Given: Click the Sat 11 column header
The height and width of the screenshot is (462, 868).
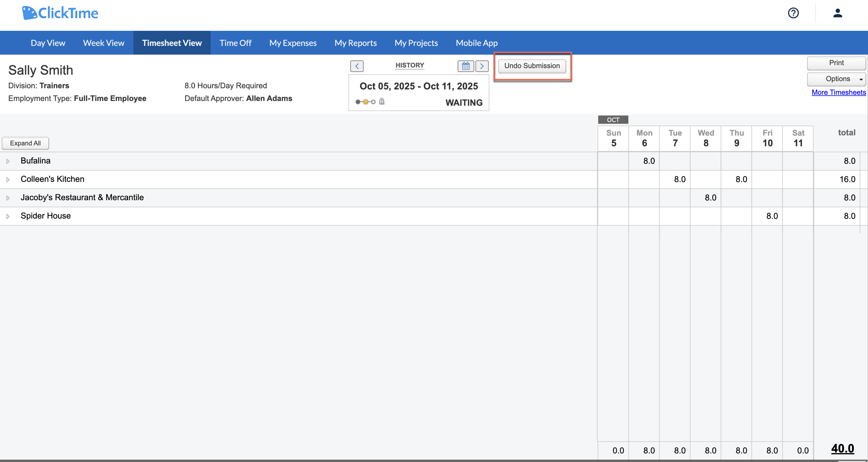Looking at the screenshot, I should (798, 138).
